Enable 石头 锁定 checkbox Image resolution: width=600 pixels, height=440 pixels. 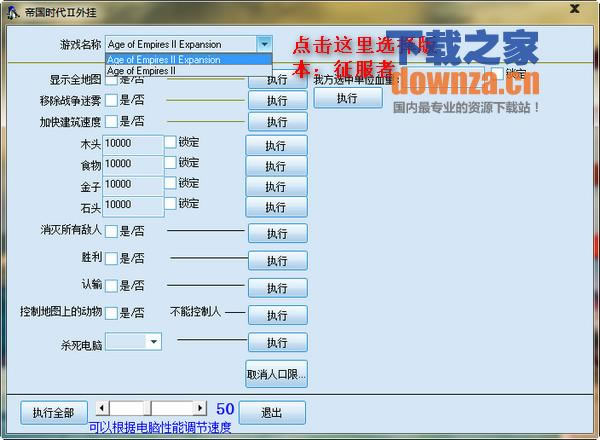[x=170, y=203]
